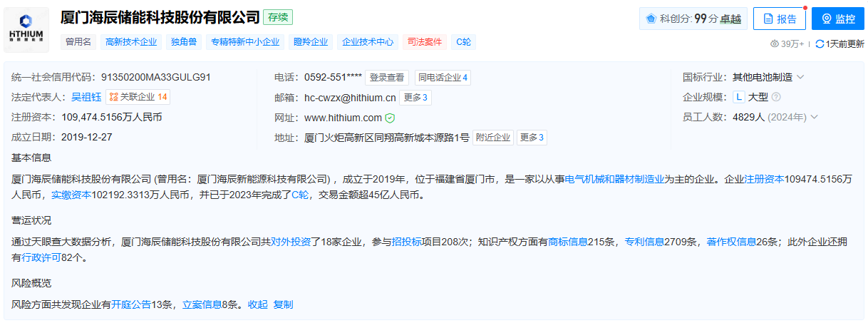The height and width of the screenshot is (323, 868).
Task: Select the 瞪羚企业 tag
Action: tap(311, 42)
